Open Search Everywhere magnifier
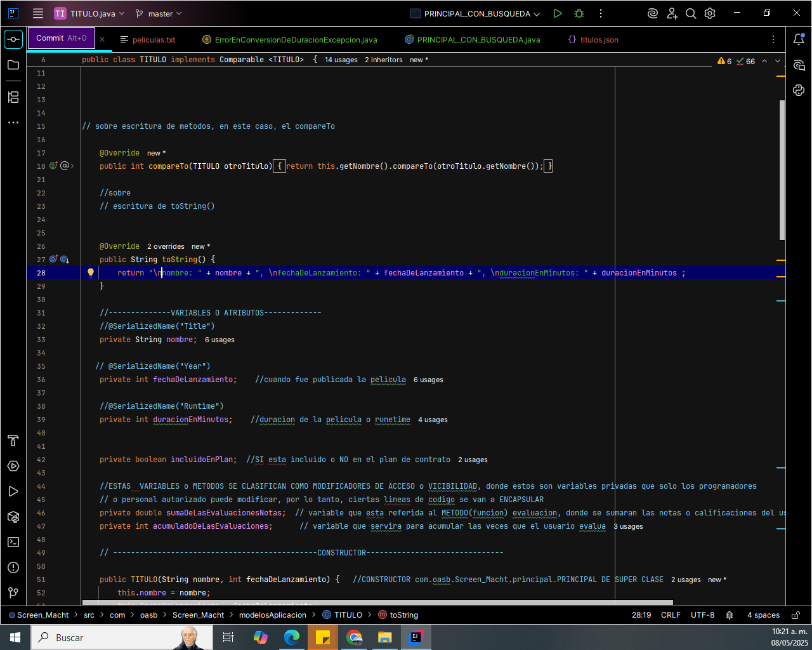 (x=691, y=13)
